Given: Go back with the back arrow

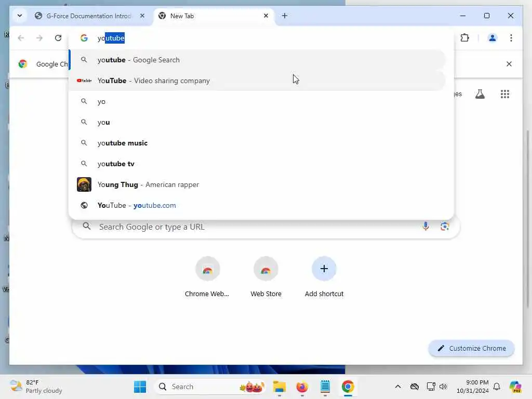Looking at the screenshot, I should [21, 38].
